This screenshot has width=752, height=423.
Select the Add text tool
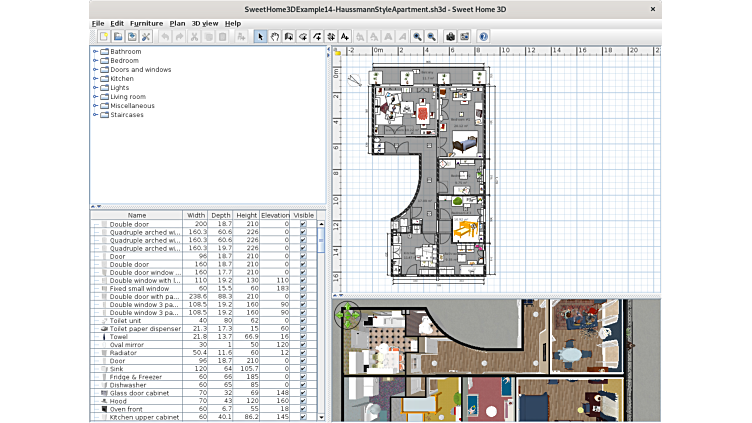click(x=345, y=36)
